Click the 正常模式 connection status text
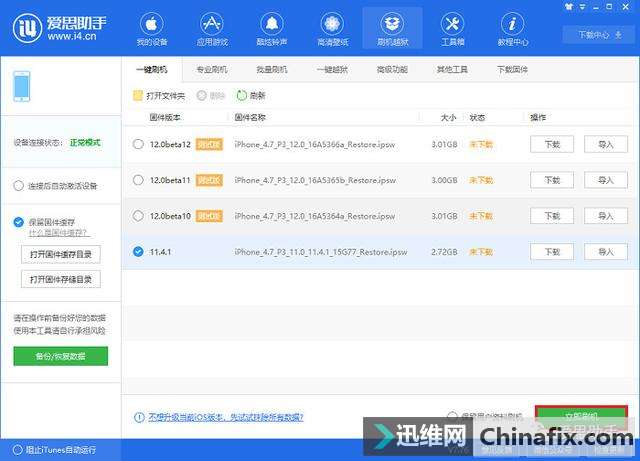The width and height of the screenshot is (640, 461). 85,143
